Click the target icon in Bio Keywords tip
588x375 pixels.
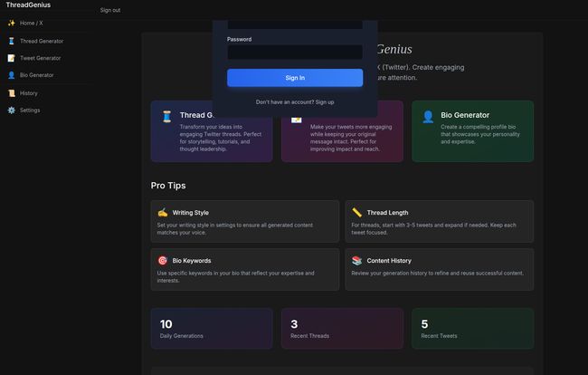click(x=163, y=261)
